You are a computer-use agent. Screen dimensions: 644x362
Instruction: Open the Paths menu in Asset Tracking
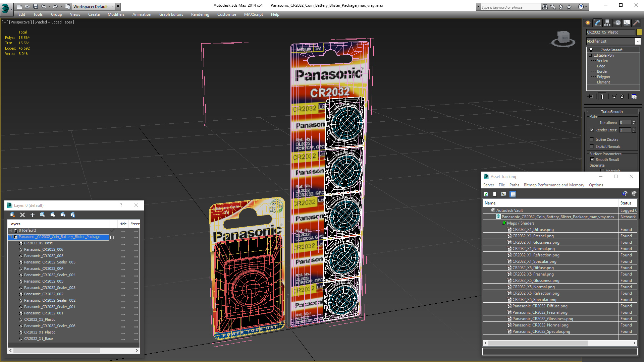coord(514,185)
